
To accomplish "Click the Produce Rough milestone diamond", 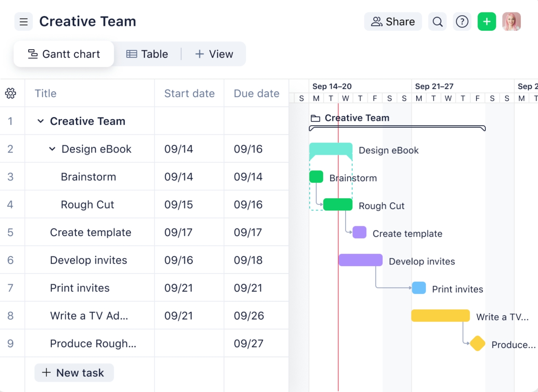I will [477, 344].
